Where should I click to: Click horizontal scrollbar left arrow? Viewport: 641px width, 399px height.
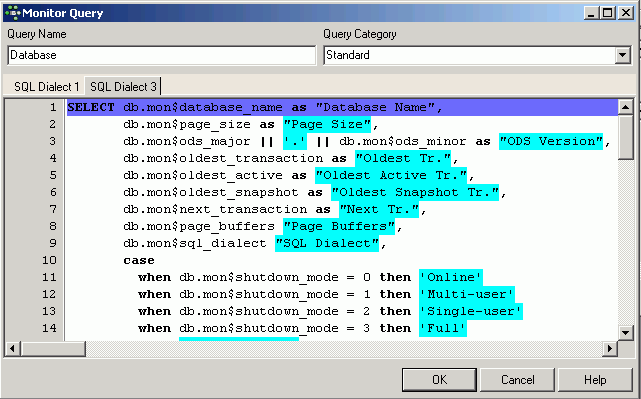12,349
